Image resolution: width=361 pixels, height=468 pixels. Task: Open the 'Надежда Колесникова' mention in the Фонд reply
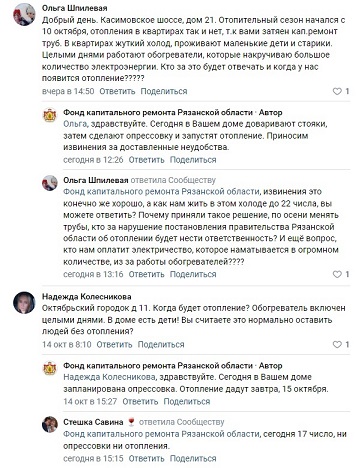[109, 377]
